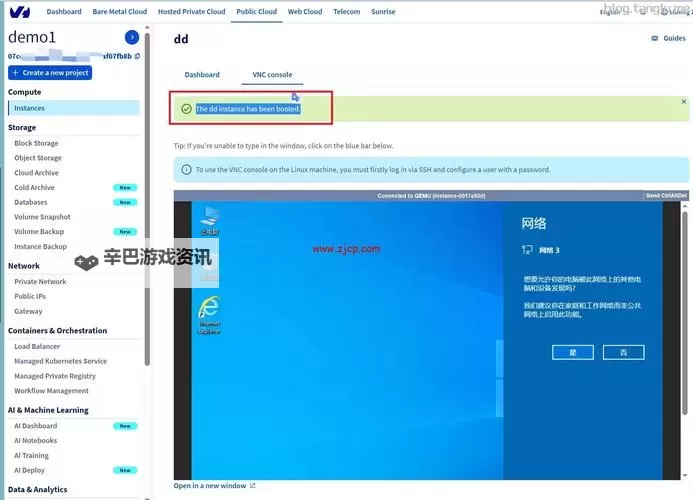Click the Guides book icon

pyautogui.click(x=655, y=38)
